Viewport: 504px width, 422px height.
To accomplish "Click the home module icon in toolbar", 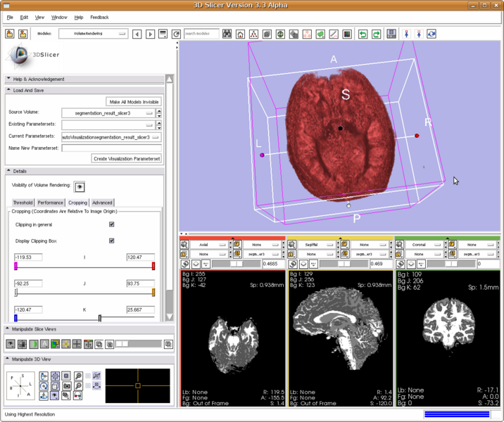I will pos(241,34).
